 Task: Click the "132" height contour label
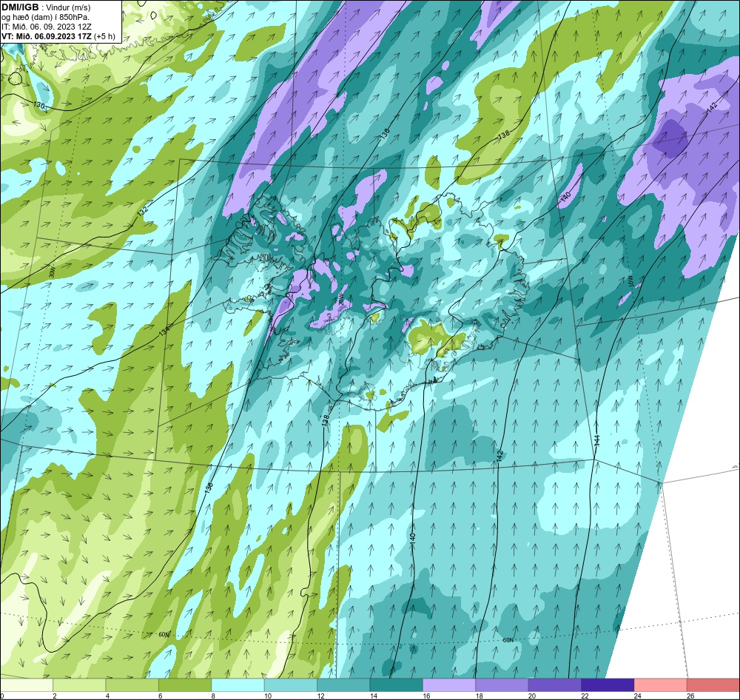click(143, 211)
